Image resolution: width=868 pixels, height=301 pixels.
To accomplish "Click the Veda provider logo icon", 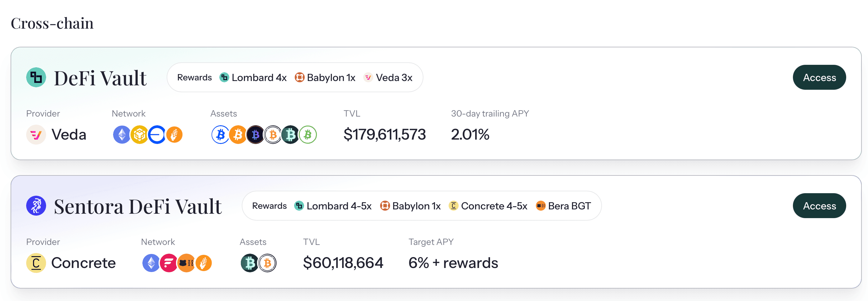I will pos(36,135).
